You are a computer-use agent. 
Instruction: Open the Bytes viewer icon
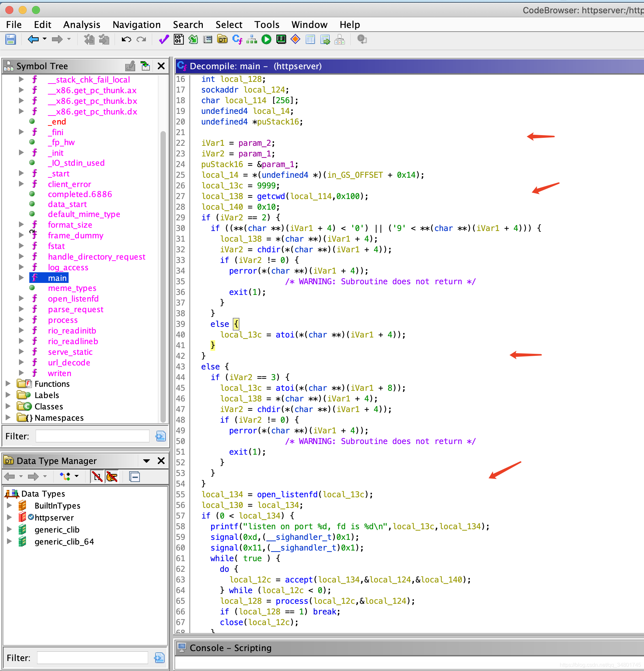pos(178,40)
